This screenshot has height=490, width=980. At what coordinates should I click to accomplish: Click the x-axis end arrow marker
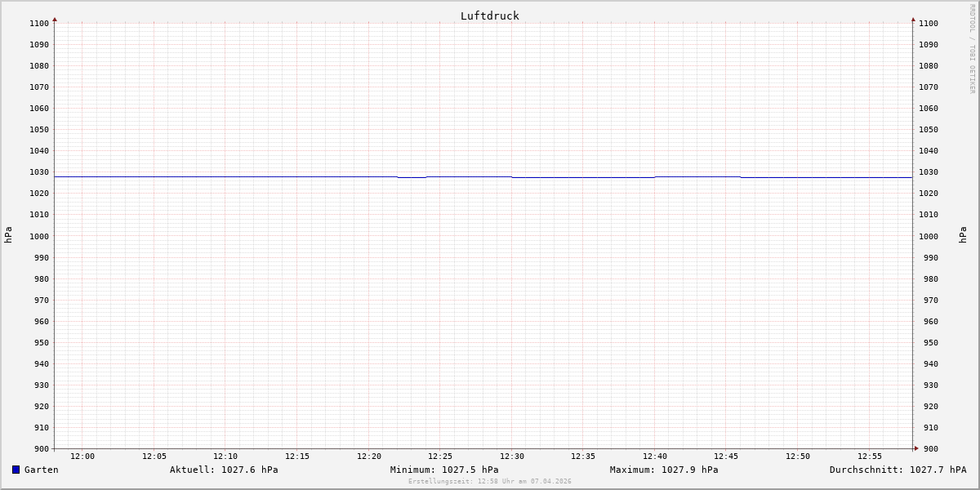click(915, 448)
